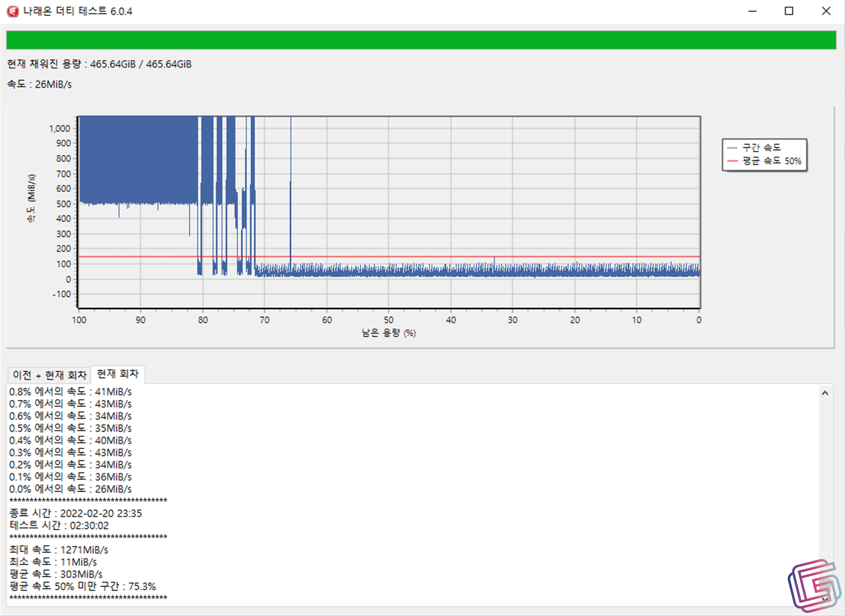Click the 테스트 시간 : 02:30:02 line
Image resolution: width=845 pixels, height=616 pixels.
tap(59, 526)
